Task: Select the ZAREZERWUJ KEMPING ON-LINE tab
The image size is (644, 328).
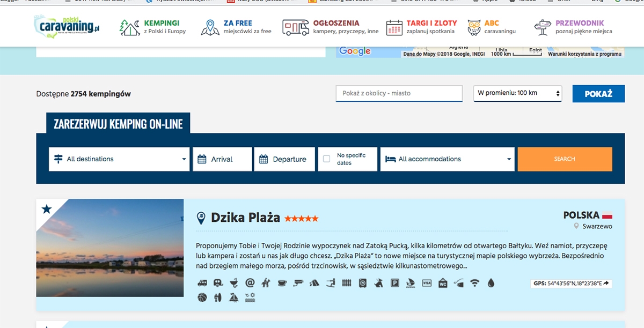Action: pos(118,124)
